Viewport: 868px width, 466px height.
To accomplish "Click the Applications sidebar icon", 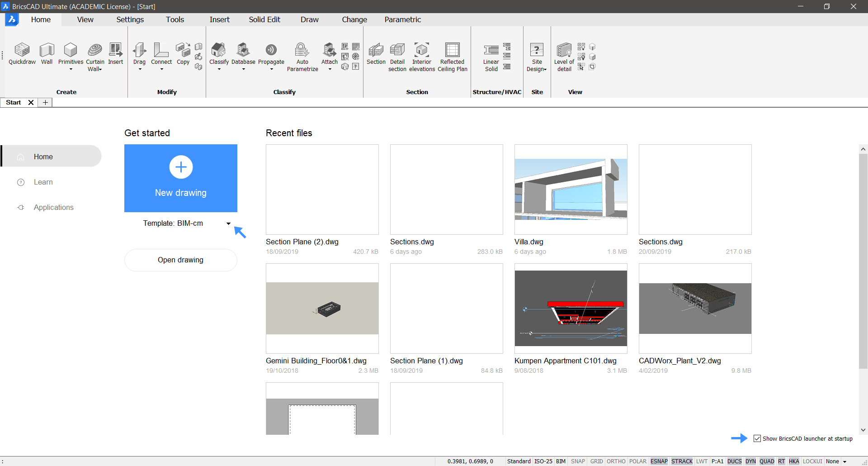I will point(21,207).
